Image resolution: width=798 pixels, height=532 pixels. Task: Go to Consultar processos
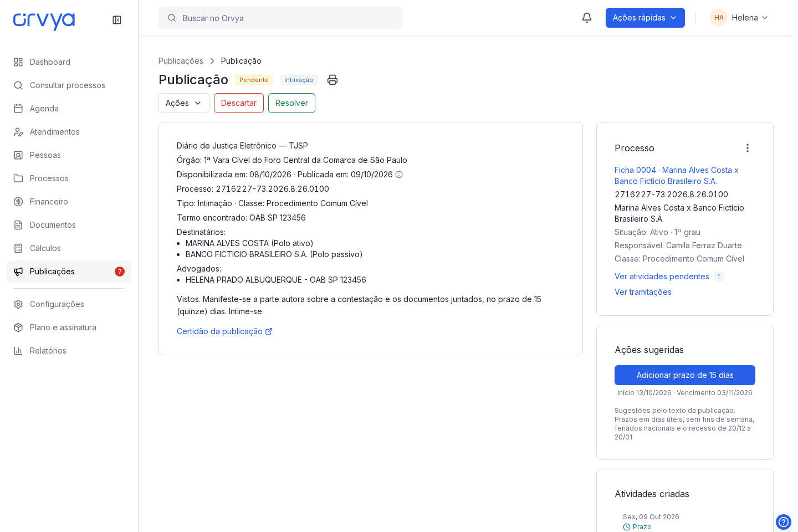point(69,85)
